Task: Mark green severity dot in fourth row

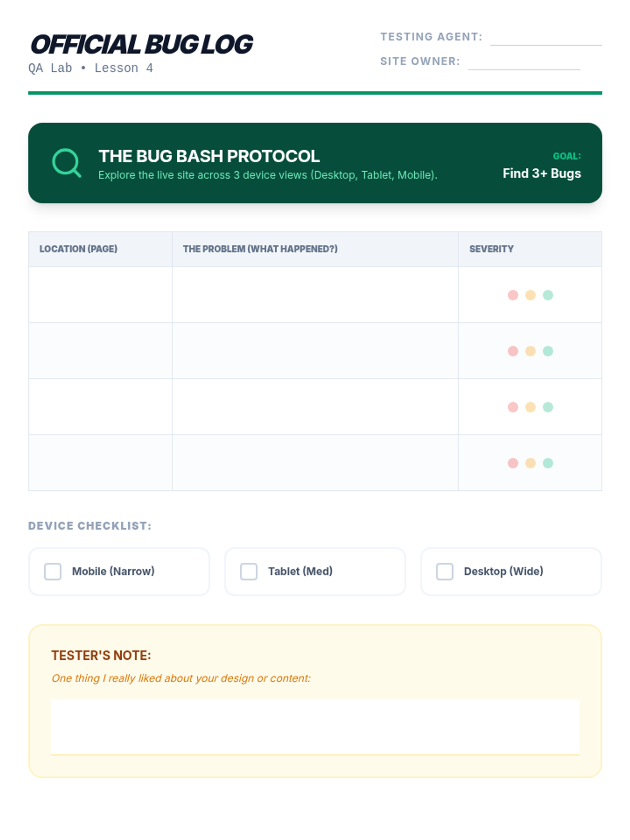Action: (x=548, y=463)
